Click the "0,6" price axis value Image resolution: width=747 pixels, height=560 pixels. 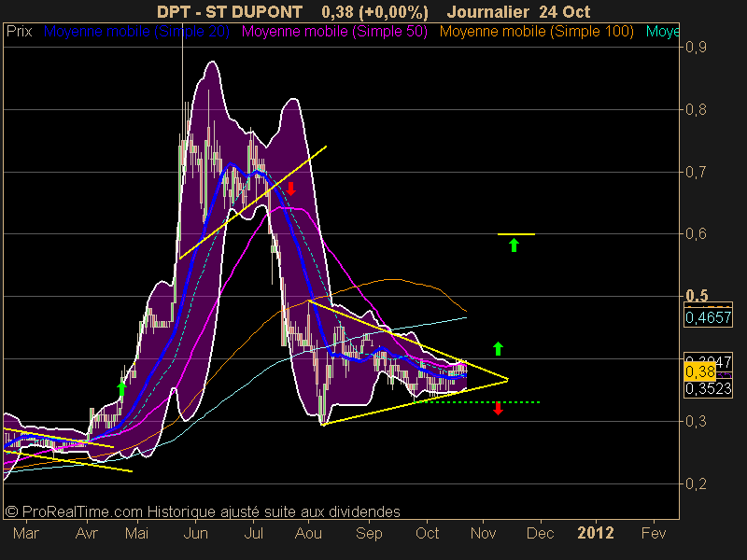pyautogui.click(x=696, y=234)
